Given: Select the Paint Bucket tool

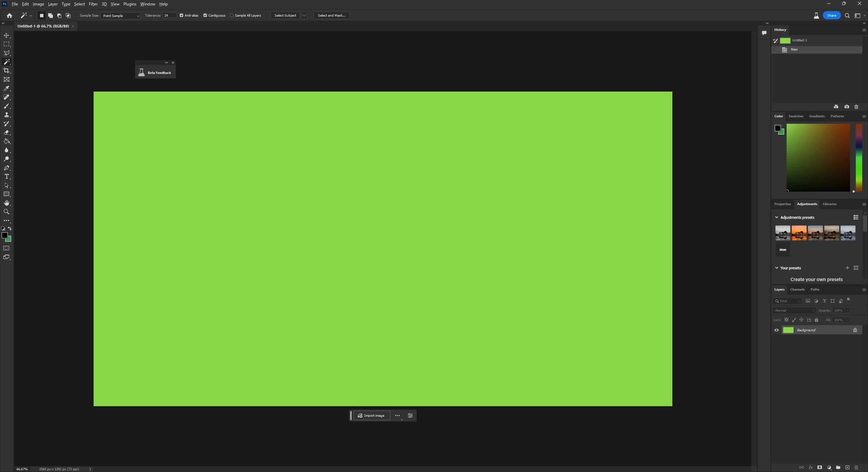Looking at the screenshot, I should tap(6, 141).
